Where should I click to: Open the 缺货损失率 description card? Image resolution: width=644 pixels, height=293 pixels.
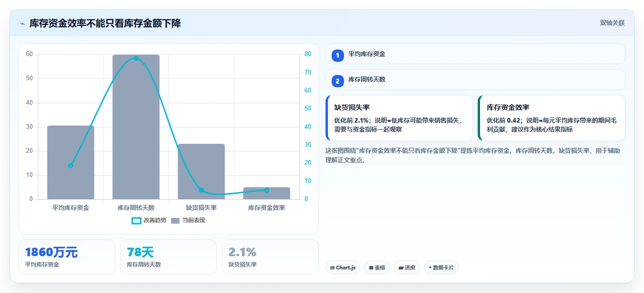[x=399, y=118]
